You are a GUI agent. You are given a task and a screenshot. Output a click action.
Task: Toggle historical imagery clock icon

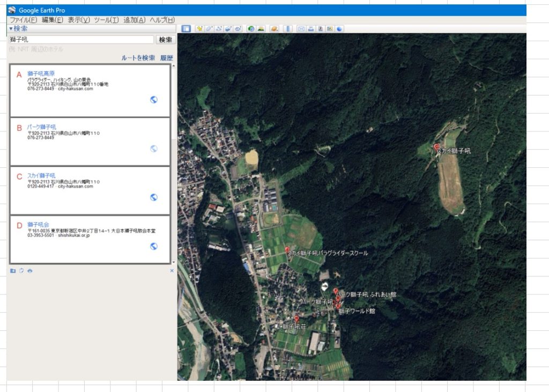click(251, 29)
